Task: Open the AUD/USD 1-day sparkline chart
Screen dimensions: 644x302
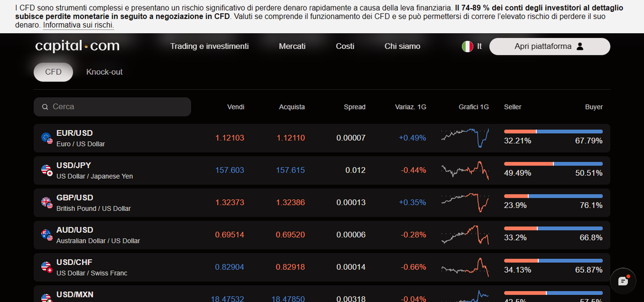Action: [x=465, y=235]
